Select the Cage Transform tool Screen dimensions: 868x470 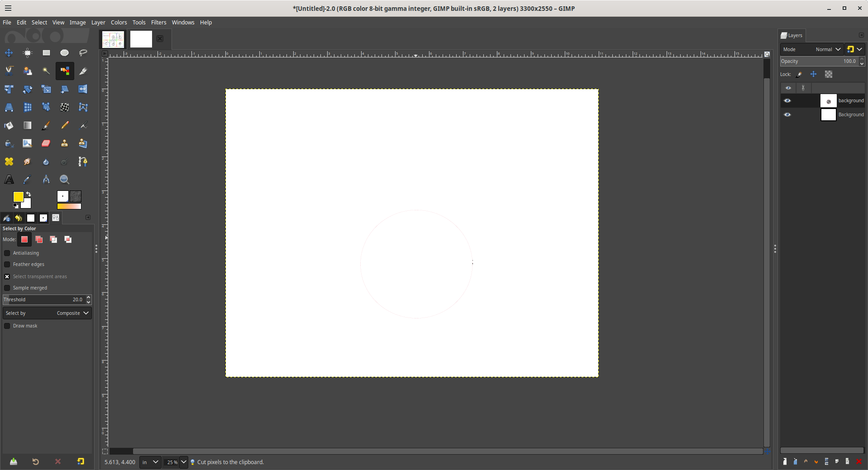(x=83, y=107)
